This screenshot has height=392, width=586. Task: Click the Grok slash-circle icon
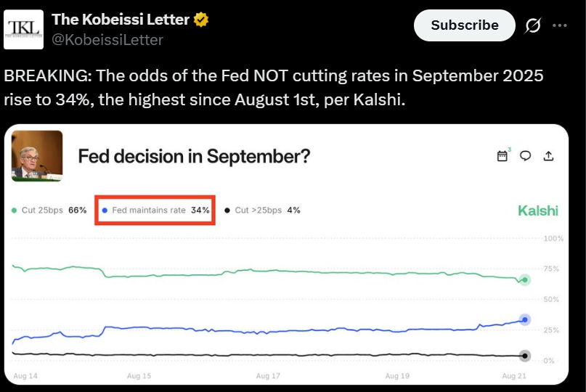click(x=532, y=25)
